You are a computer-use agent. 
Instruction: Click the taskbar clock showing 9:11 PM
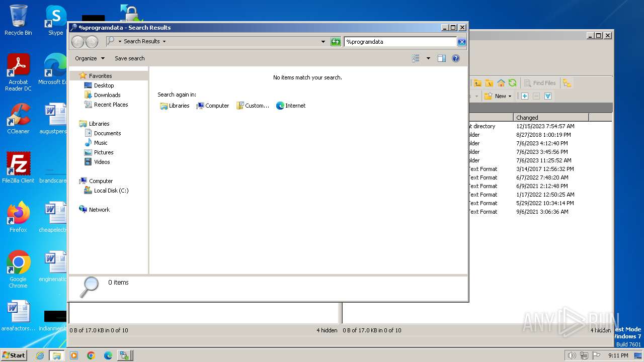618,355
